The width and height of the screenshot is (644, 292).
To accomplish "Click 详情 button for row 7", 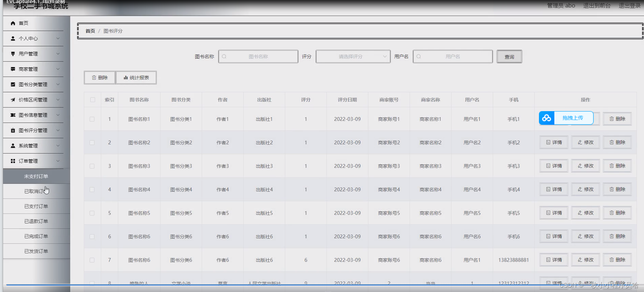I will click(x=554, y=260).
